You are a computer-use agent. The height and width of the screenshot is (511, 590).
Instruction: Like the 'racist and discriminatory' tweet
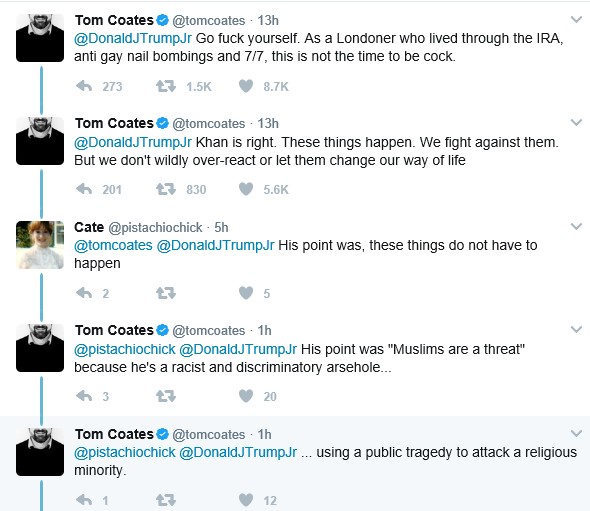pos(246,396)
